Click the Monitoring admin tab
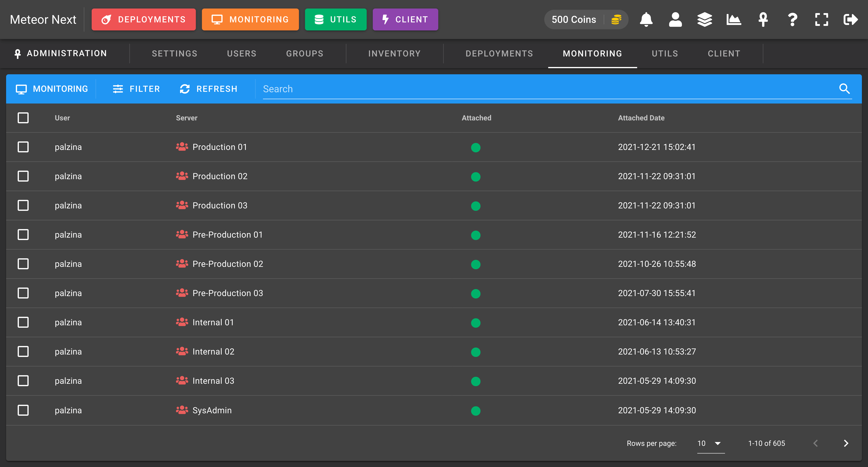 [x=592, y=54]
